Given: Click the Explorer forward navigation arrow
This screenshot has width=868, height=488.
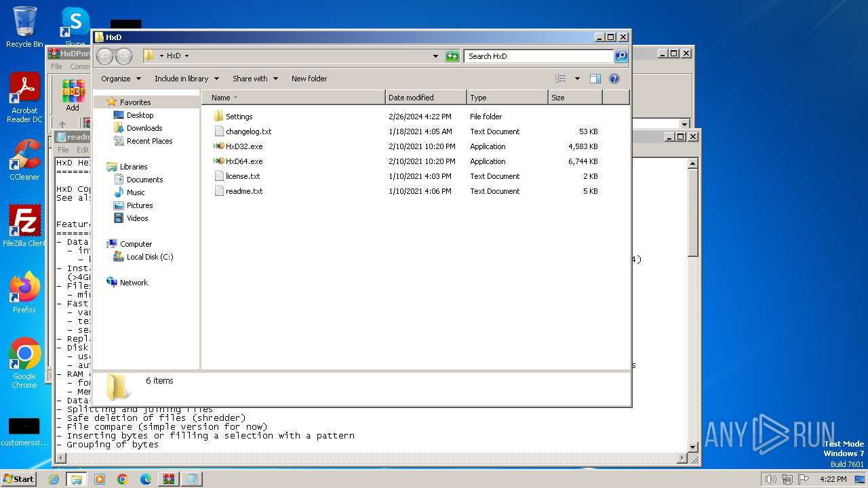Looking at the screenshot, I should 123,56.
